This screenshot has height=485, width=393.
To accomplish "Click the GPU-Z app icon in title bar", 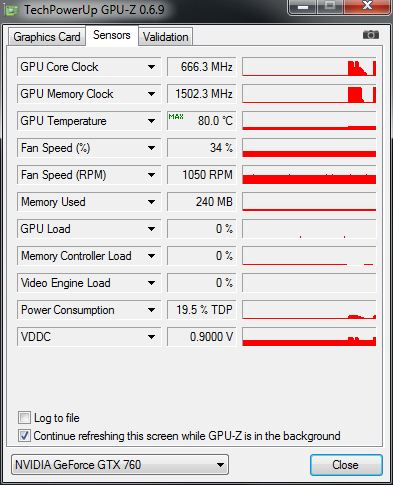I will pos(11,10).
